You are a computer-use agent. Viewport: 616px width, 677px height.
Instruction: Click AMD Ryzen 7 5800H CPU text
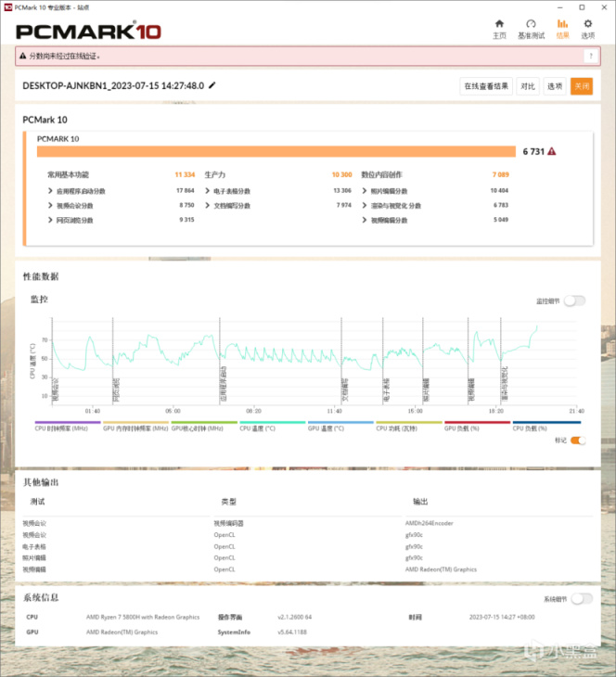[143, 618]
